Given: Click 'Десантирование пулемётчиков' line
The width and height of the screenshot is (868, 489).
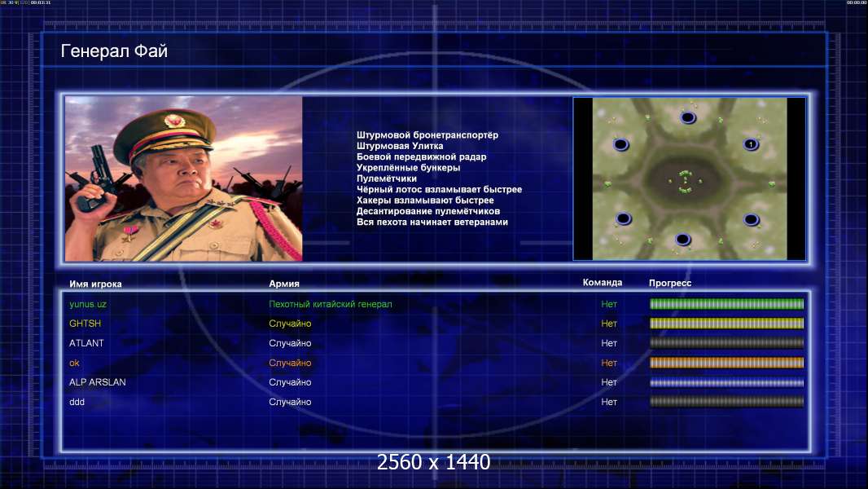Looking at the screenshot, I should 428,211.
